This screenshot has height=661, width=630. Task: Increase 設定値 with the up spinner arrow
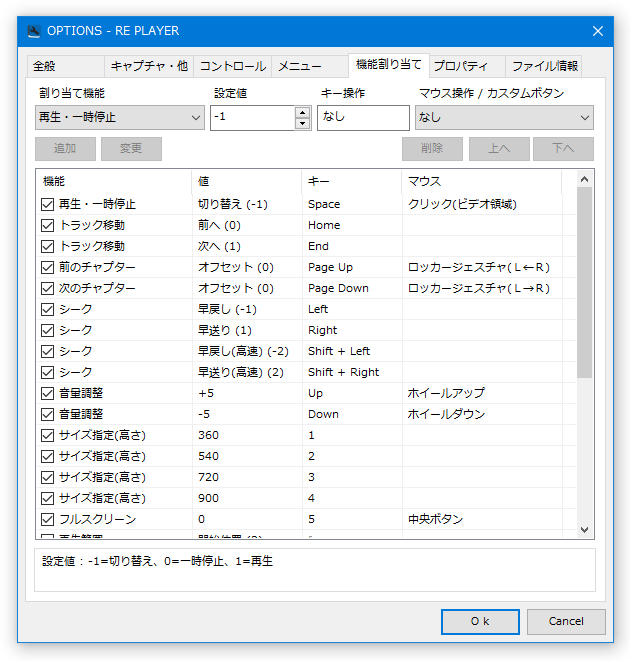point(302,113)
